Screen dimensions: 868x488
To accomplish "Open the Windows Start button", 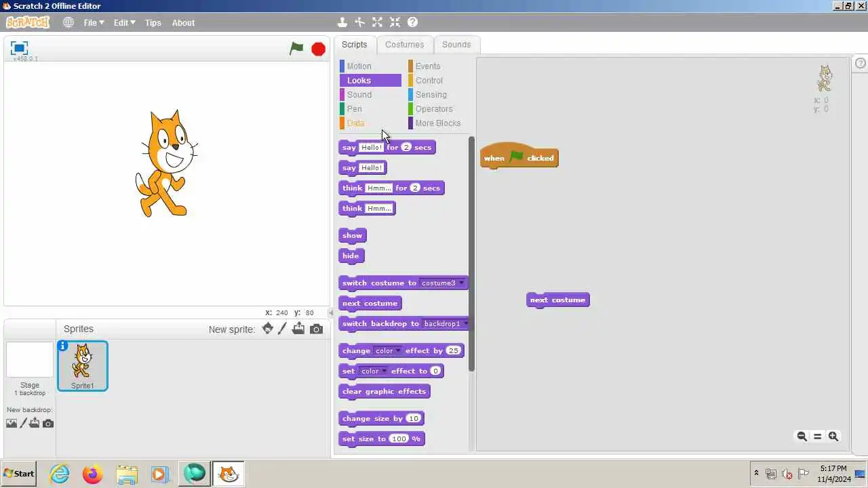I will click(x=18, y=474).
